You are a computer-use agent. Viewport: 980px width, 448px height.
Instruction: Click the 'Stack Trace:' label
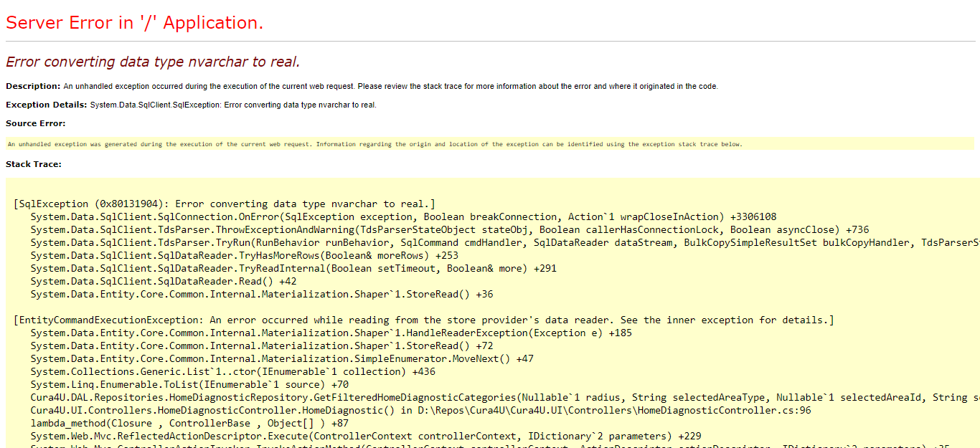pyautogui.click(x=33, y=164)
